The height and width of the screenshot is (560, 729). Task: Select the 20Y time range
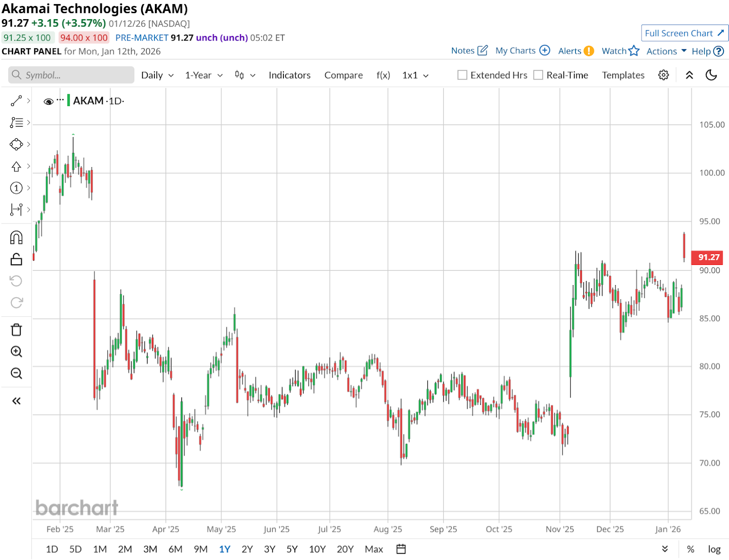pyautogui.click(x=345, y=549)
